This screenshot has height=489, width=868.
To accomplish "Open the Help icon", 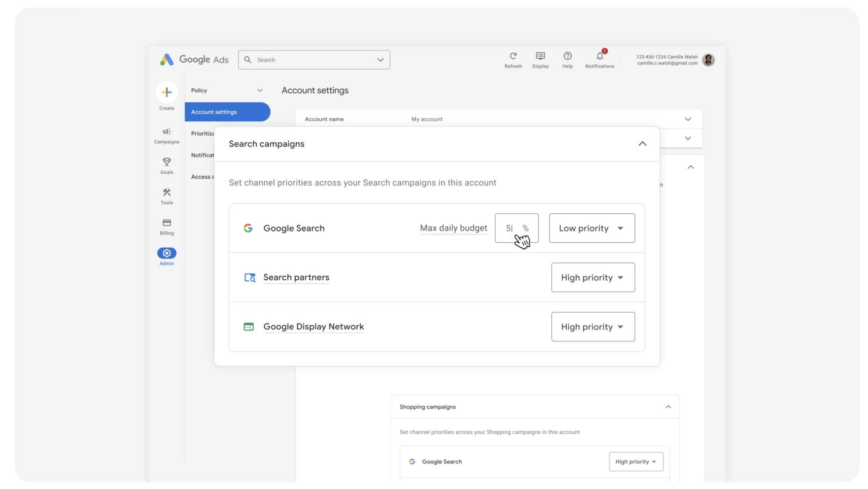I will [x=567, y=56].
